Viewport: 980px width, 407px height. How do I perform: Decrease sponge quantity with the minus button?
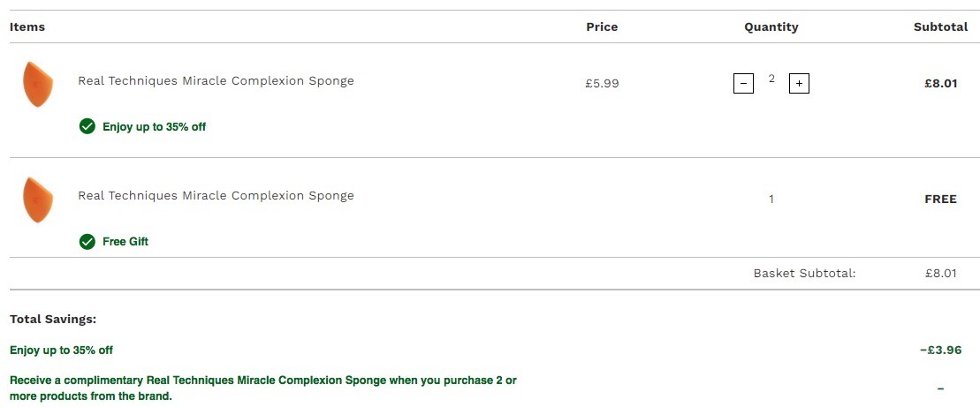[x=743, y=83]
